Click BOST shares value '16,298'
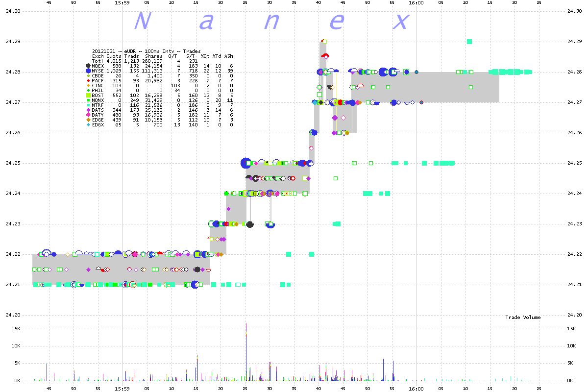Viewport: 588px width, 392px height. [x=153, y=95]
